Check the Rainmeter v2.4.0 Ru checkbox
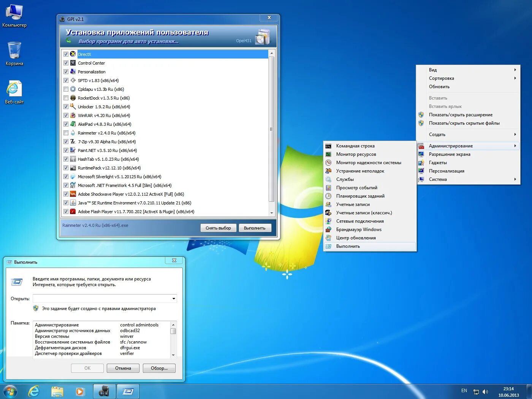The width and height of the screenshot is (532, 399). point(66,133)
